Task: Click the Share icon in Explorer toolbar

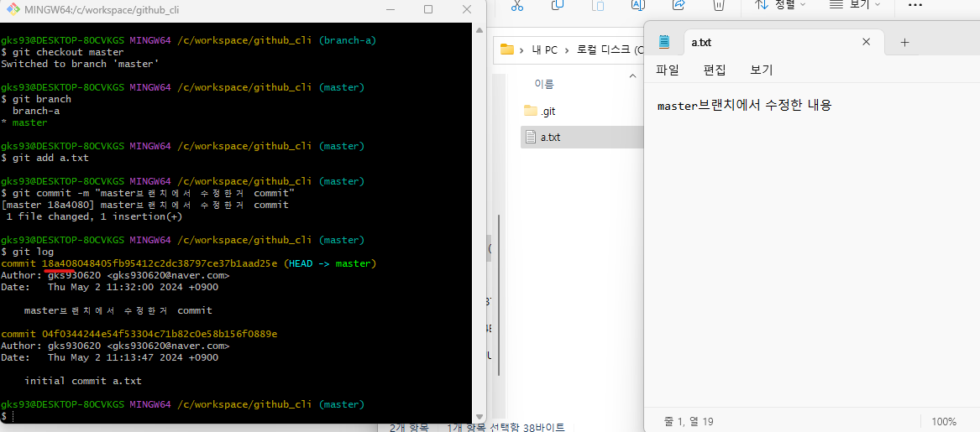Action: tap(679, 5)
